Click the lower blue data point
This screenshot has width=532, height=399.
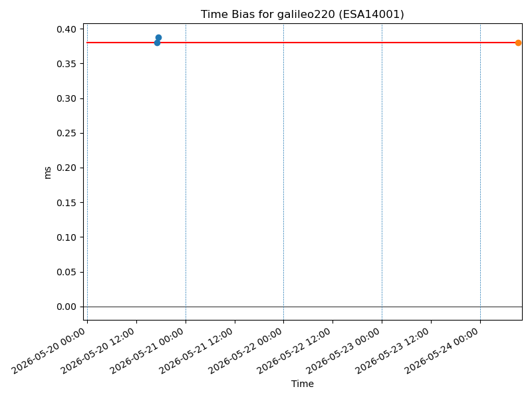point(157,43)
